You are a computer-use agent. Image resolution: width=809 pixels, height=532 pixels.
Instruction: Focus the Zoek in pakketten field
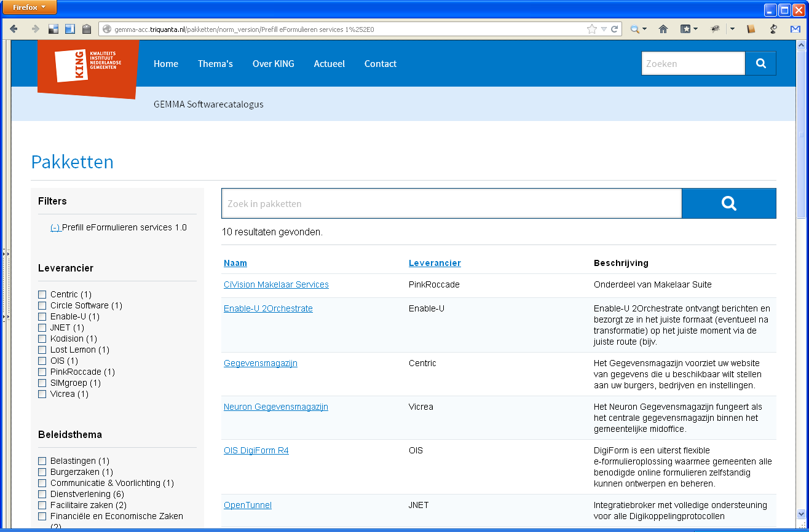tap(452, 203)
